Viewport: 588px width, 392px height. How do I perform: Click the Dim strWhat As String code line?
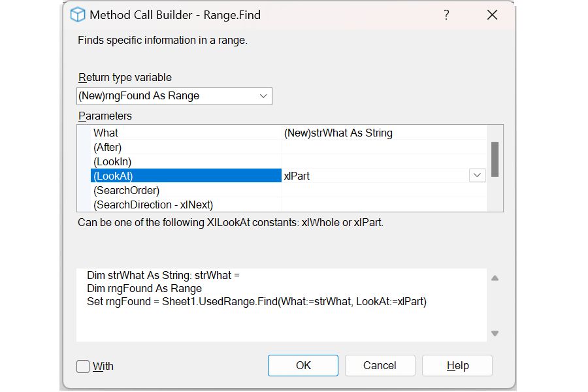coord(163,275)
